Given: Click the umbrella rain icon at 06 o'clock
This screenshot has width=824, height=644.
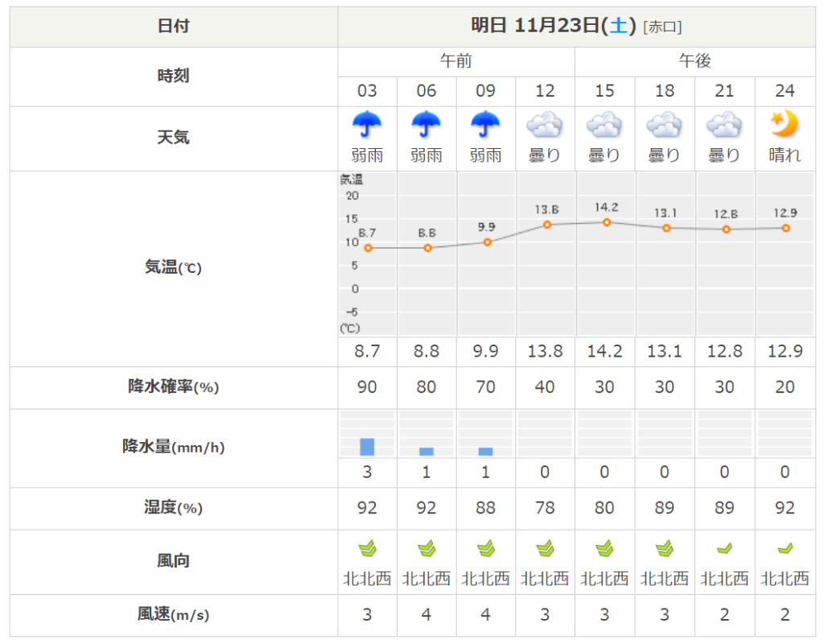Looking at the screenshot, I should coord(426,126).
